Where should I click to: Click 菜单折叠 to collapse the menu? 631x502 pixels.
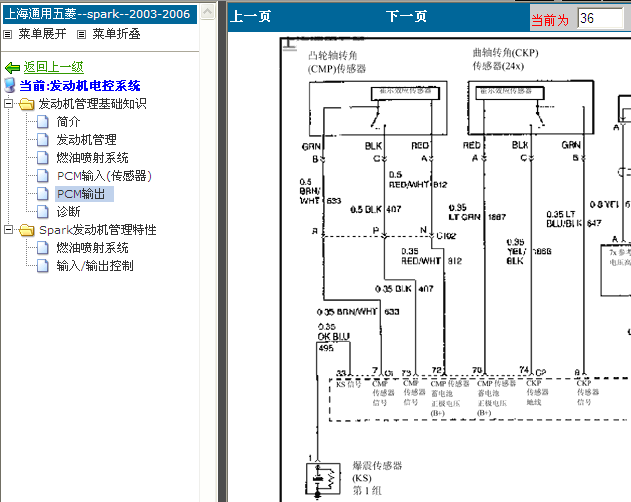click(x=116, y=34)
